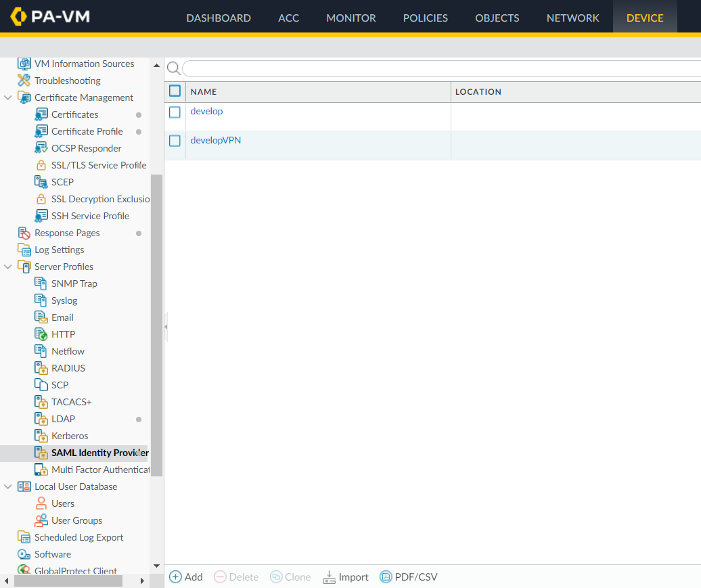
Task: Collapse the Certificate Management tree node
Action: 8,97
